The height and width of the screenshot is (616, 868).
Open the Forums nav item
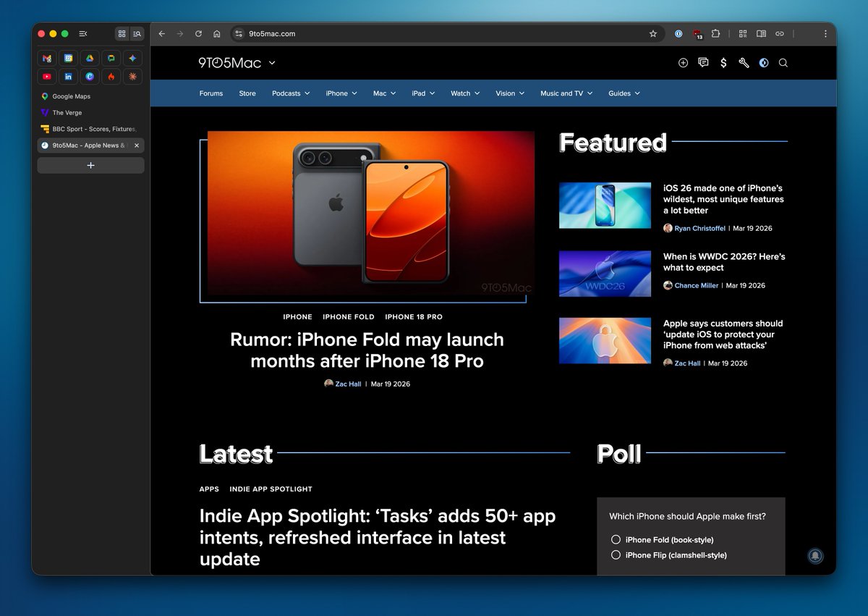211,93
